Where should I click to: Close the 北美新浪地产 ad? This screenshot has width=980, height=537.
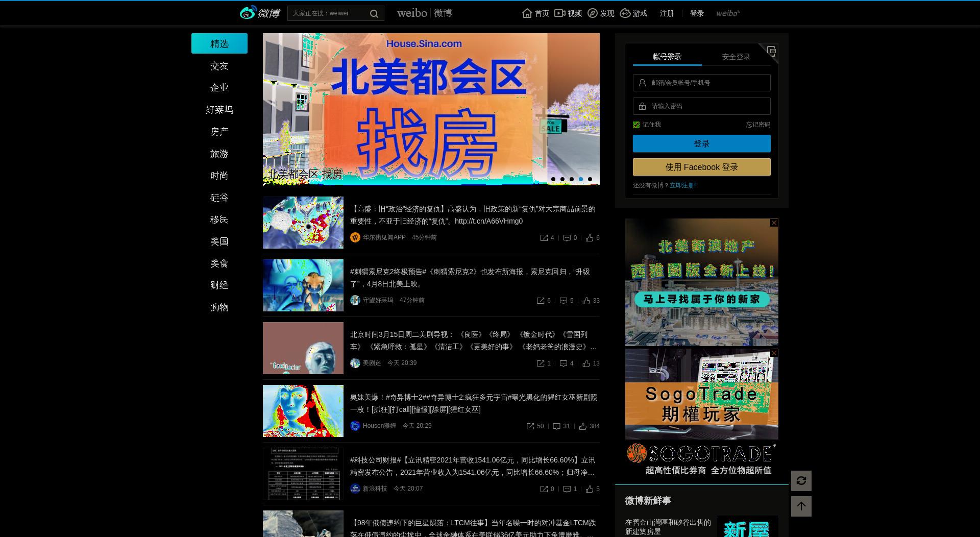[x=774, y=223]
